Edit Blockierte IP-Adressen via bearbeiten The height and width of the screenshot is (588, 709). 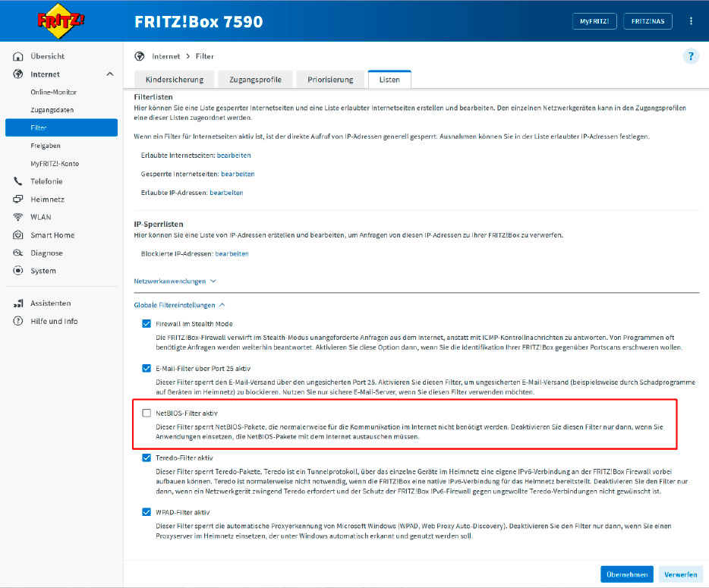tap(232, 253)
